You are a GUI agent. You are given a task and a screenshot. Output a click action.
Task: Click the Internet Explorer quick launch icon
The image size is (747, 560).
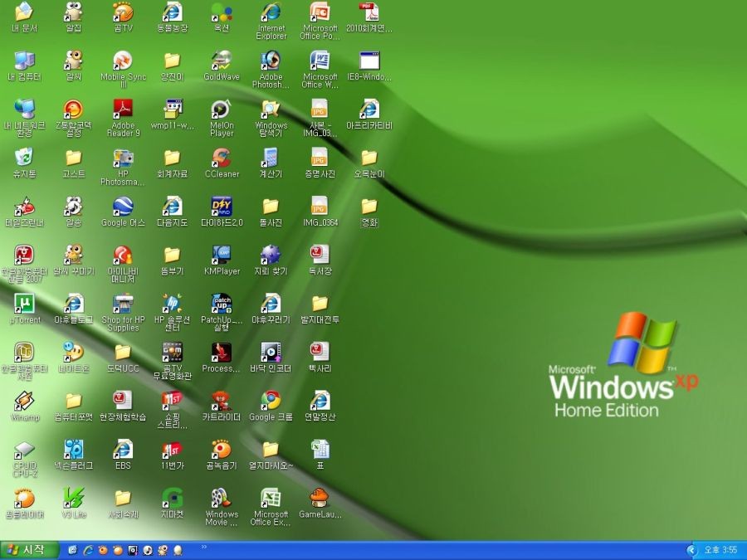point(88,551)
